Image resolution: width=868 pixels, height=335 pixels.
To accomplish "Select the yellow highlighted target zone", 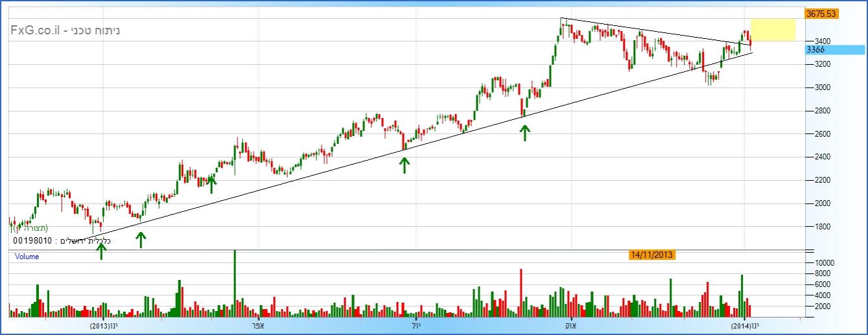I will coord(768,30).
